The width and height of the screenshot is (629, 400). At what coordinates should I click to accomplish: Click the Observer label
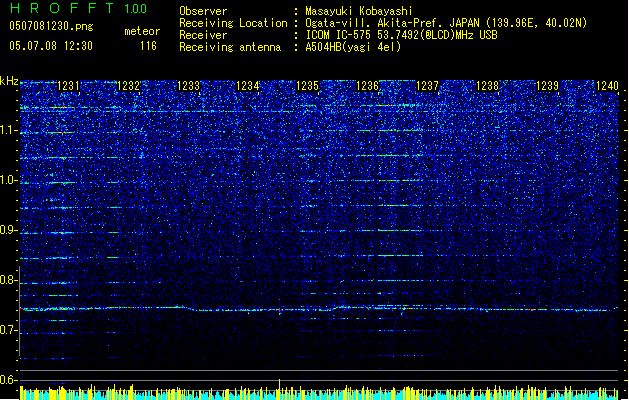[203, 11]
